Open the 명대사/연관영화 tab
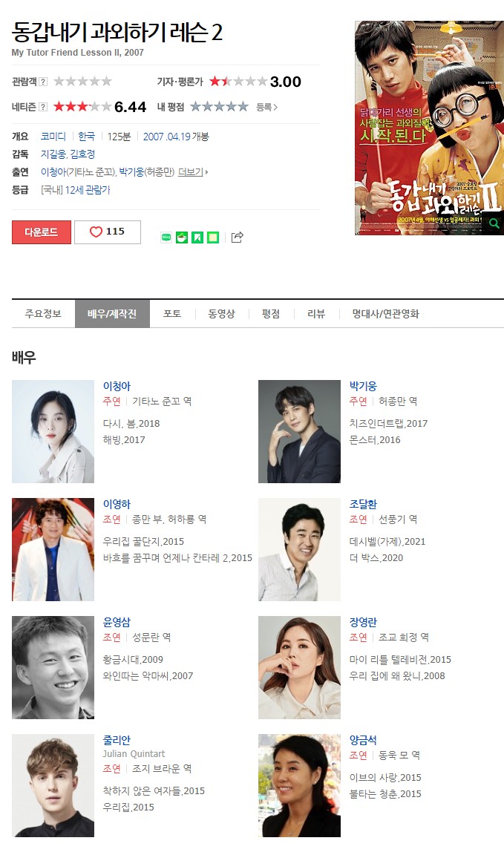504x855 pixels. point(386,313)
